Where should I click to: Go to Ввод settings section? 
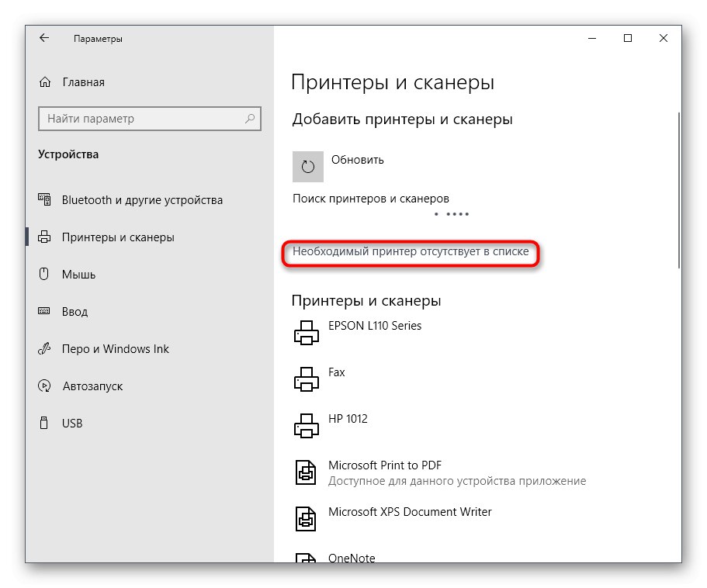(75, 312)
